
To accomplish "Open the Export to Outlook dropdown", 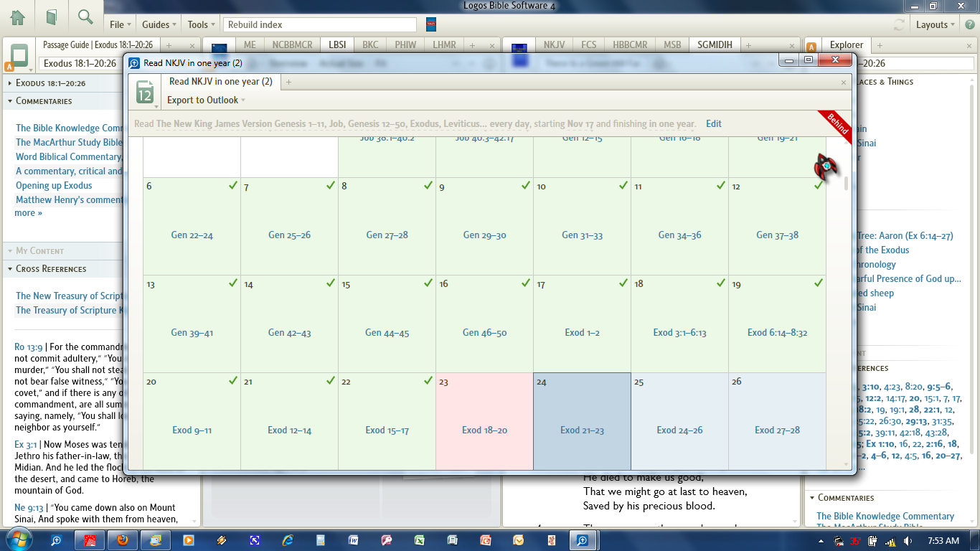I will [x=207, y=100].
